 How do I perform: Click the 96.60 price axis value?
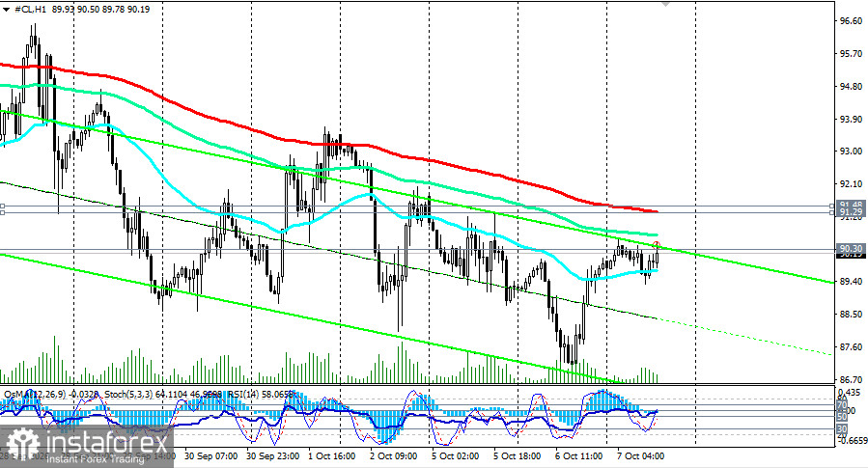(851, 21)
